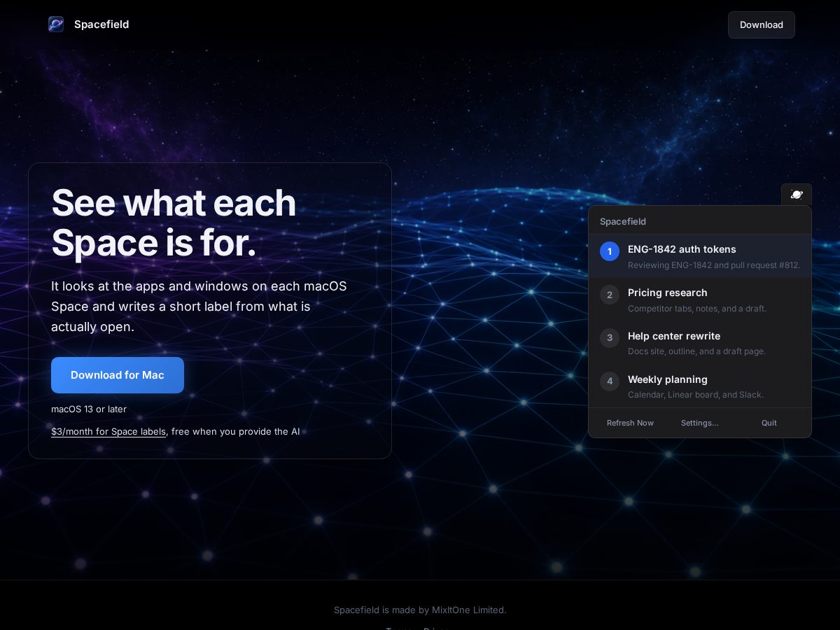
Task: Click the Spacefield panel header title
Action: click(623, 221)
